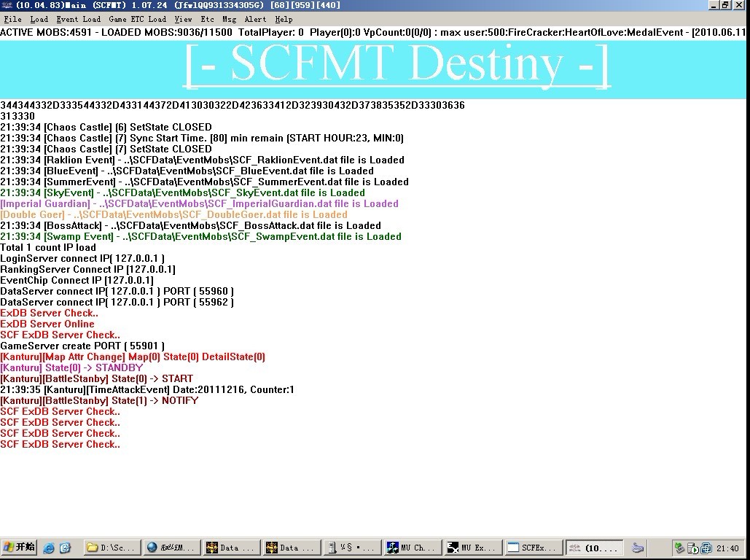Screen dimensions: 750x560
Task: Open the Alert menu
Action: 255,19
